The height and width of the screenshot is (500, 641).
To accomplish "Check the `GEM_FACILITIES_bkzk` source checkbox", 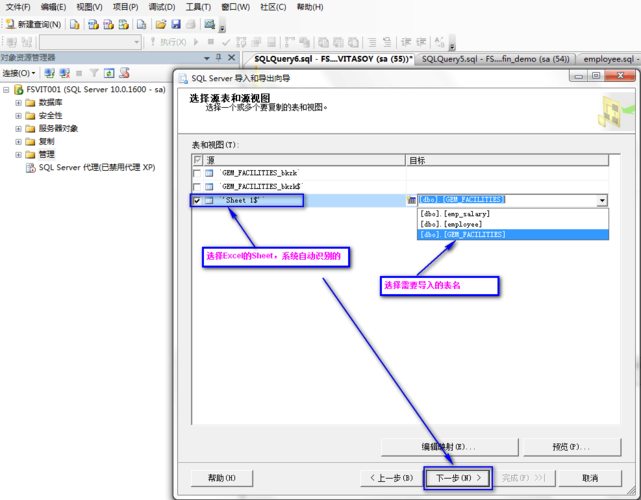I will tap(197, 173).
